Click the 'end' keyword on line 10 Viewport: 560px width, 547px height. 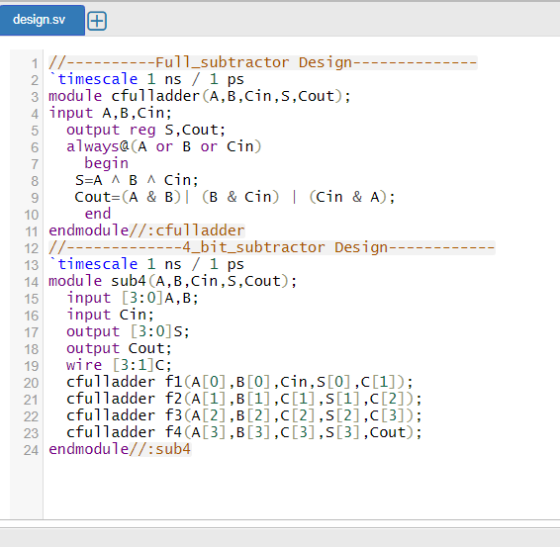pos(98,214)
